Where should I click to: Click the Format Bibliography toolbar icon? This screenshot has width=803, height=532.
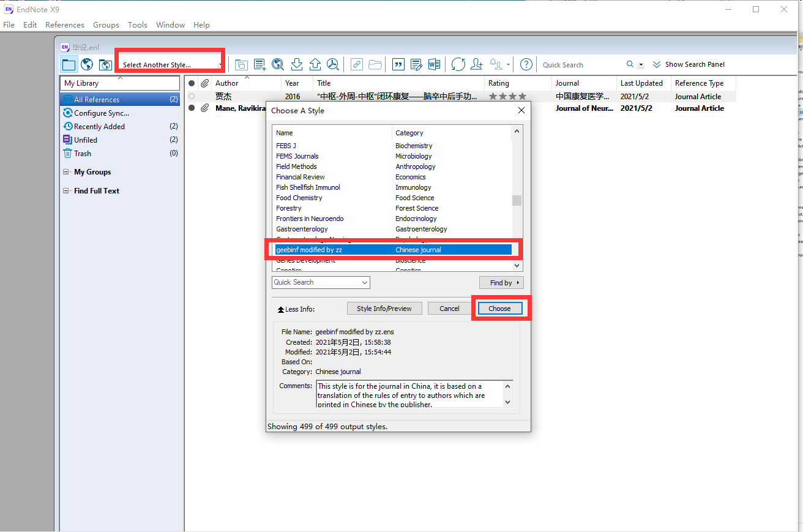tap(416, 64)
